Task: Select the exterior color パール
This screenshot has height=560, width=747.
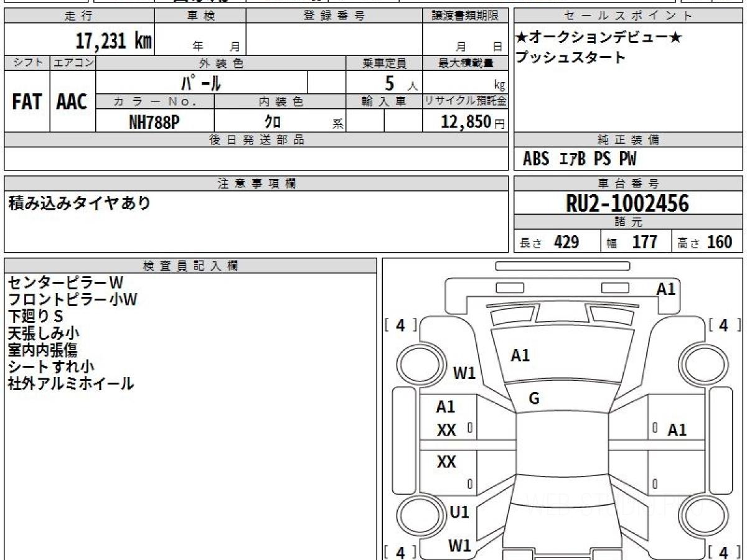Action: click(x=201, y=82)
